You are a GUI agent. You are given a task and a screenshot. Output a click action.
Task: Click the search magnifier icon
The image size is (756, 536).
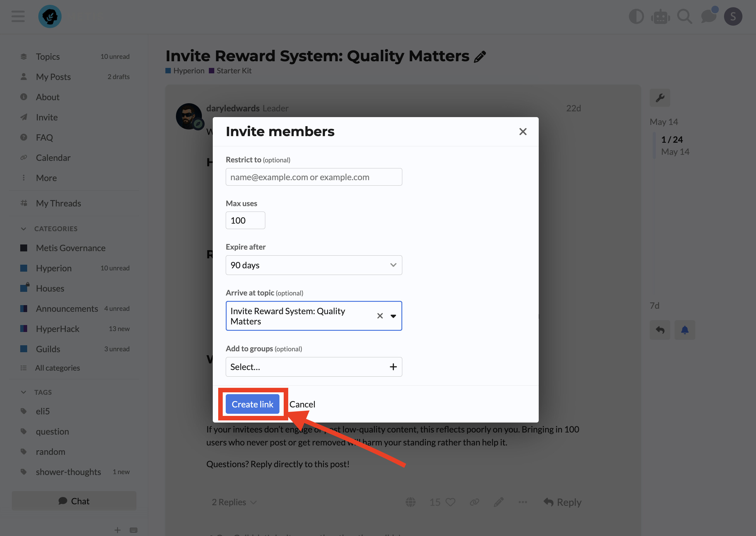click(x=684, y=17)
